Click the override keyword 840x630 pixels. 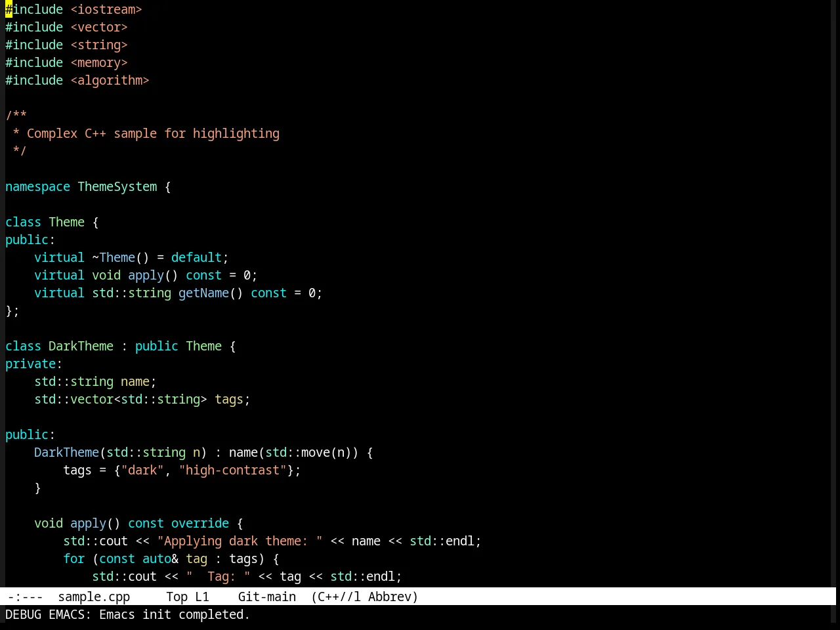[200, 523]
